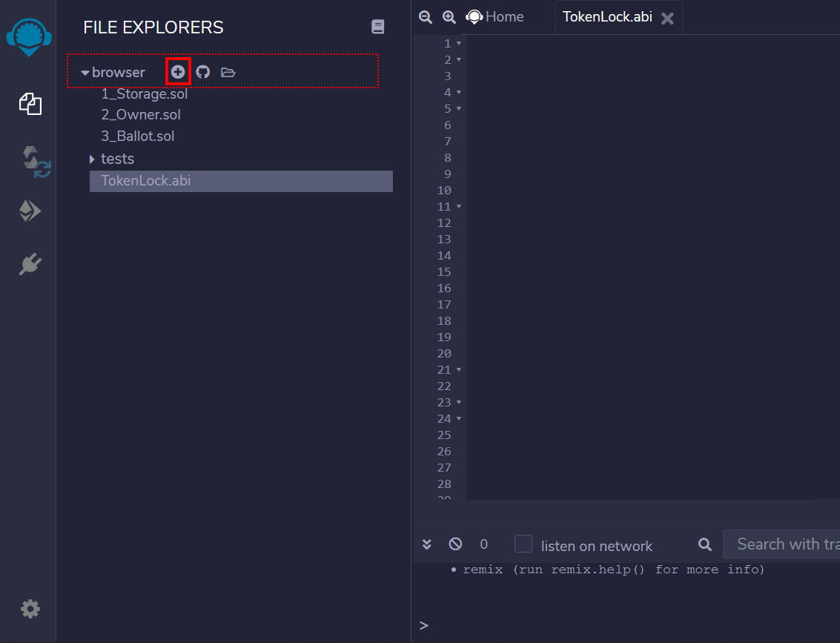Image resolution: width=840 pixels, height=643 pixels.
Task: Add local file via open-folder icon
Action: tap(228, 72)
